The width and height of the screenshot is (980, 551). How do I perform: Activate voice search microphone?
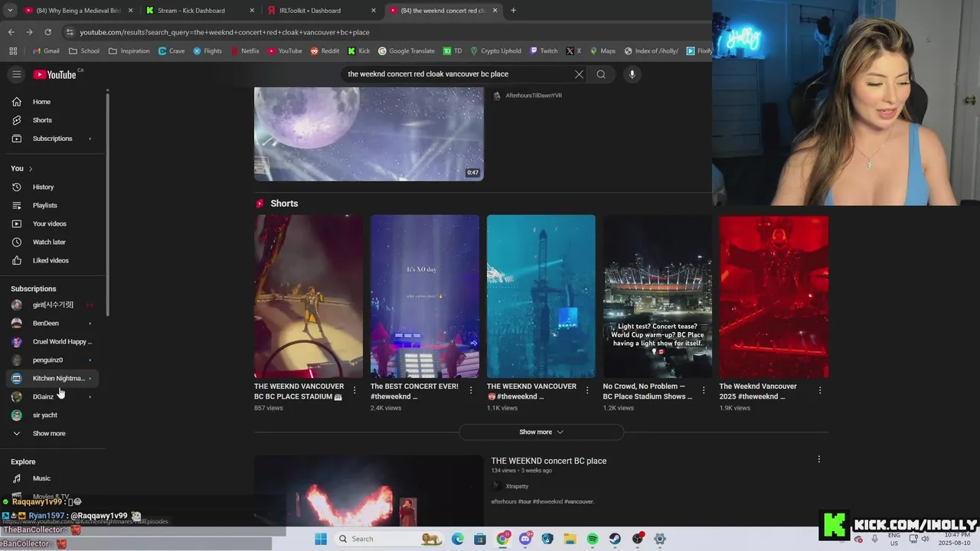pyautogui.click(x=632, y=74)
